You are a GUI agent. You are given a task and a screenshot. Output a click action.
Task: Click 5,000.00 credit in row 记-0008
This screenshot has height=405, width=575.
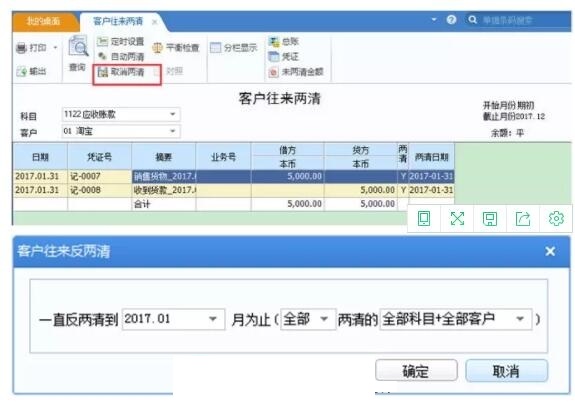pos(361,190)
